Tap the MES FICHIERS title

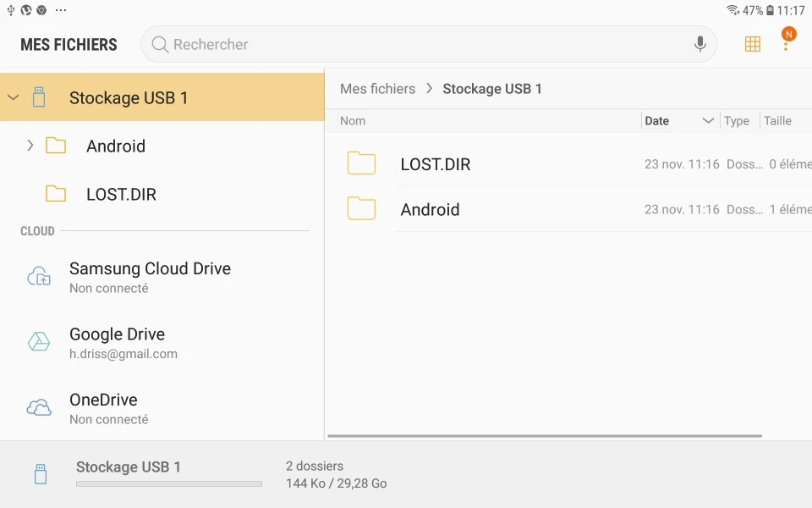[69, 45]
